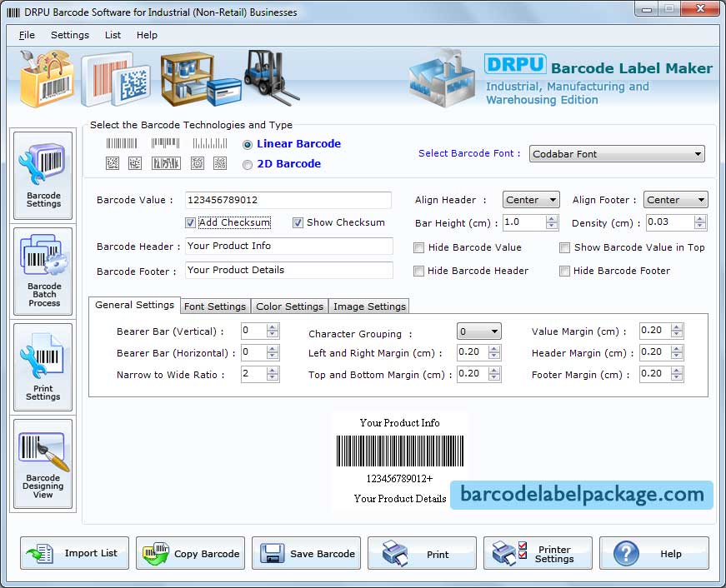This screenshot has width=726, height=588.
Task: Increase Narrow to Wide Ratio value
Action: click(273, 371)
